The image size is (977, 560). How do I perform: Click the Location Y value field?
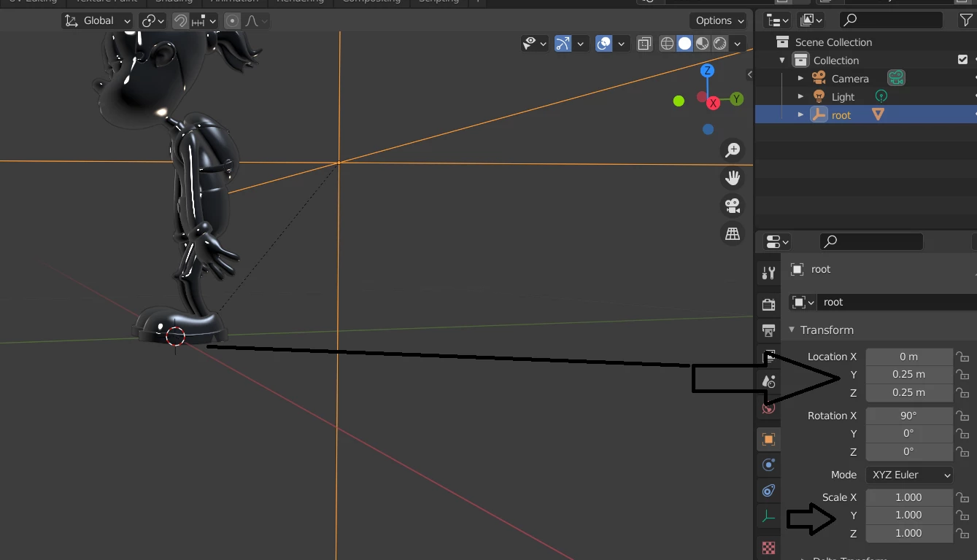click(x=909, y=374)
